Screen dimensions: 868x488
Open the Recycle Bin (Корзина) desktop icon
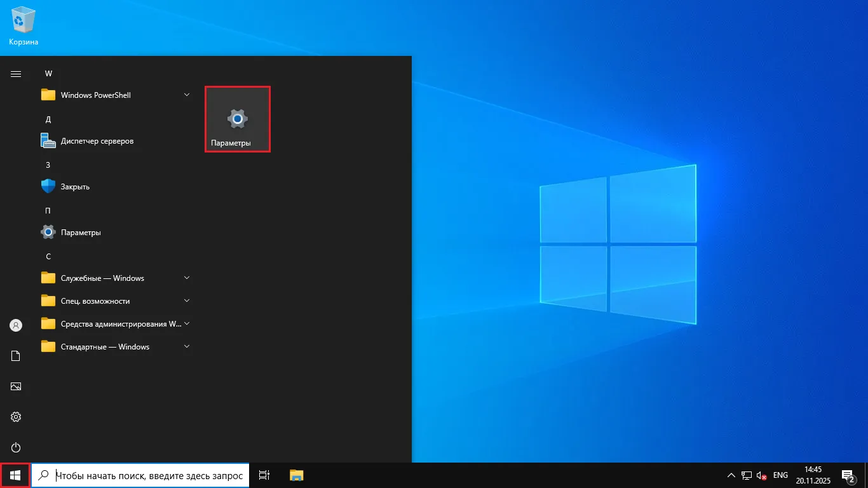pyautogui.click(x=24, y=25)
